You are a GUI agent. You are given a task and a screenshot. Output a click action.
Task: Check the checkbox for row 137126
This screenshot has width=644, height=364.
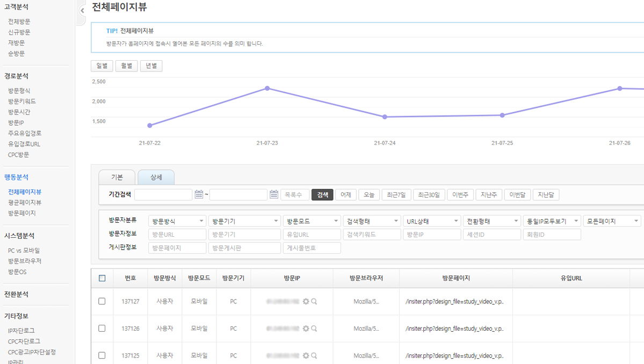click(x=102, y=329)
